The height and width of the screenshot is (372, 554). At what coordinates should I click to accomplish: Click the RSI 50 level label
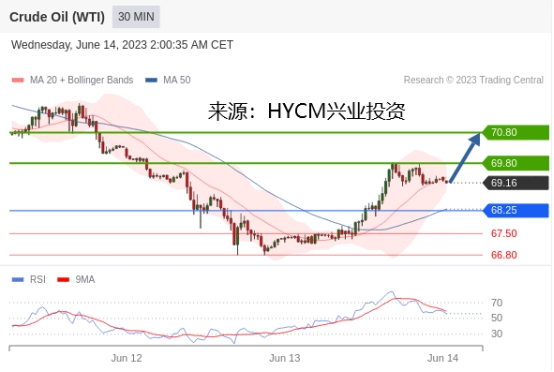(497, 318)
